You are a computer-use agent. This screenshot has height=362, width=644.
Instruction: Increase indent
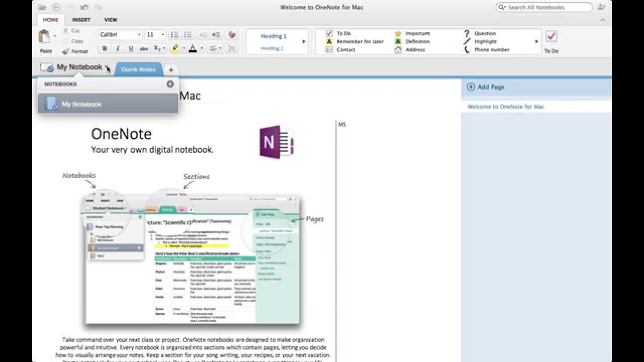tap(216, 35)
